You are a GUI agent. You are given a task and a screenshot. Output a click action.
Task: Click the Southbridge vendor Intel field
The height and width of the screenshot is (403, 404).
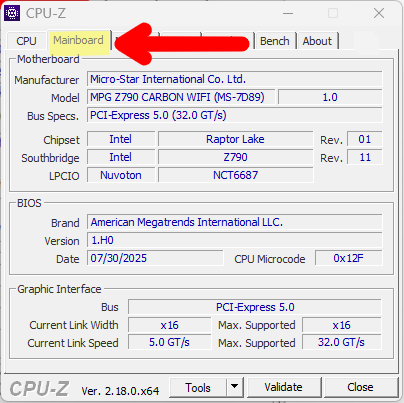(x=121, y=157)
